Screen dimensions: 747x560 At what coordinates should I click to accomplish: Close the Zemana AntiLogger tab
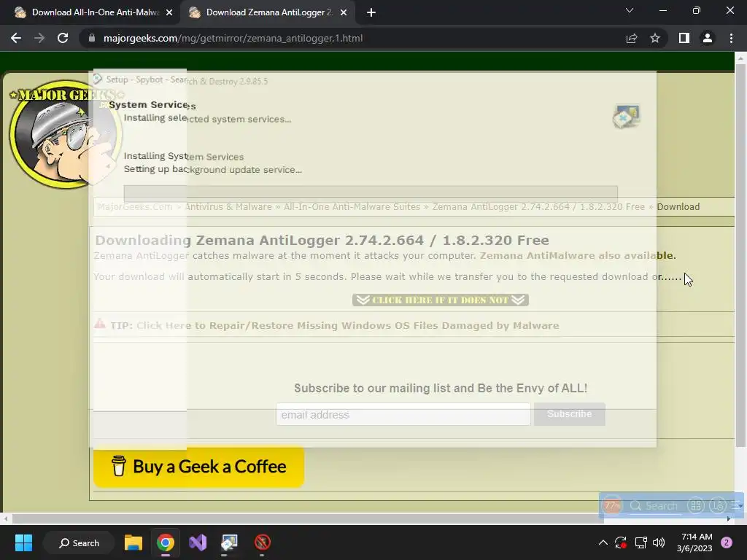(x=344, y=12)
